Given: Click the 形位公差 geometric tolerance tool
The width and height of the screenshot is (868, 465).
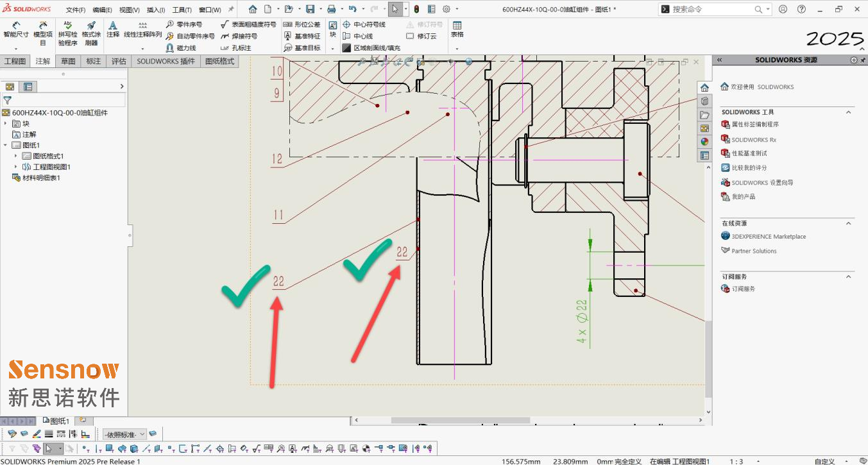Looking at the screenshot, I should (x=302, y=24).
